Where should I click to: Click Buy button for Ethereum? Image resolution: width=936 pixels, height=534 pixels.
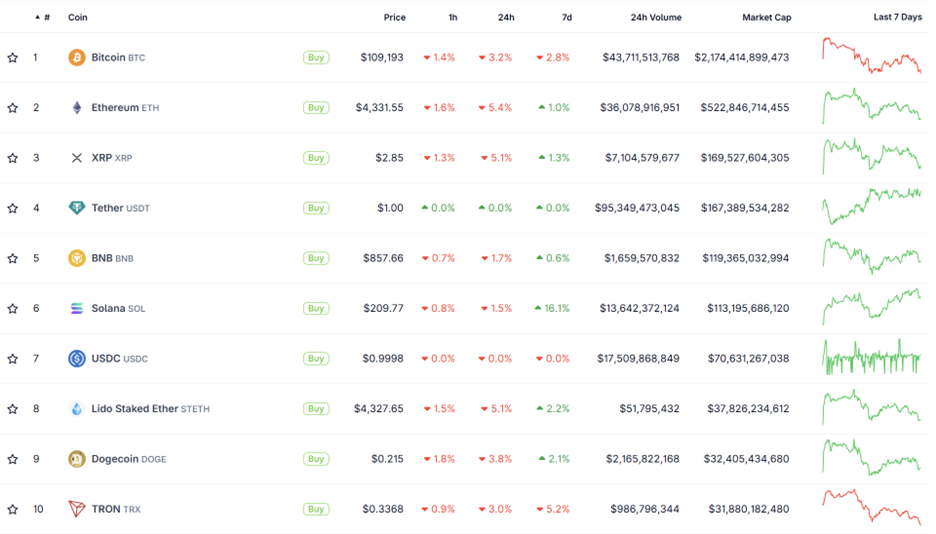coord(316,107)
